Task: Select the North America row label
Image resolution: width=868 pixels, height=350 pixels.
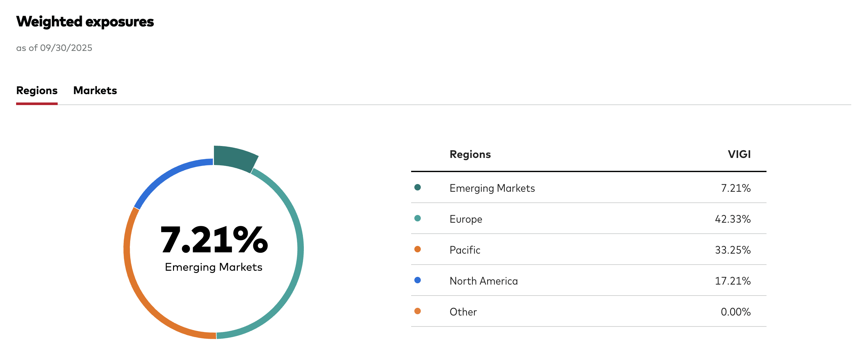Action: coord(484,281)
